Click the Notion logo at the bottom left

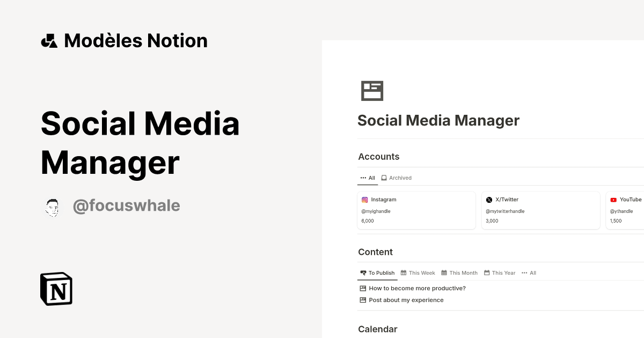[x=55, y=289]
